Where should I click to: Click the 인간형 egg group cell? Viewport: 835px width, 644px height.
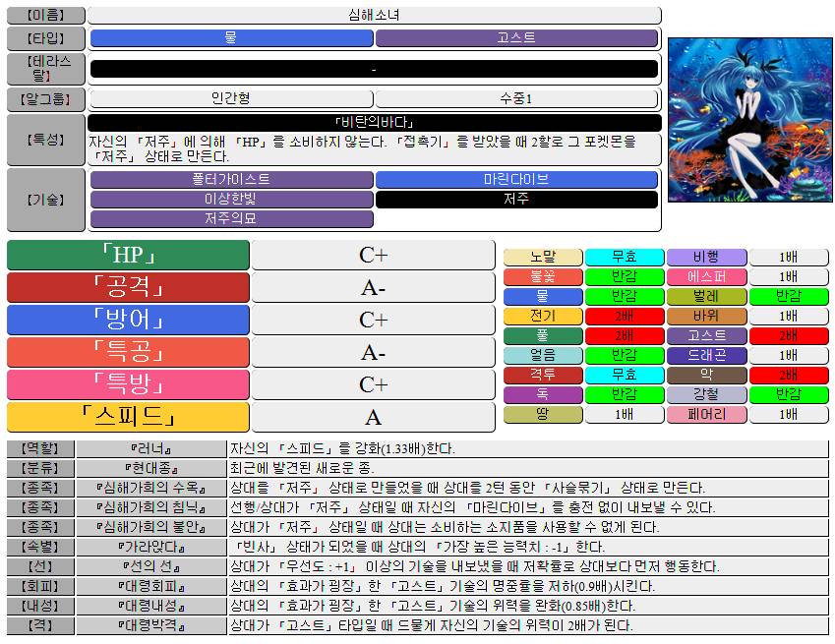point(231,98)
